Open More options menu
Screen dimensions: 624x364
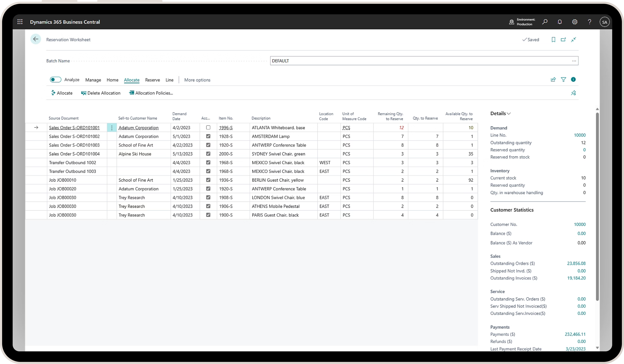pos(197,80)
